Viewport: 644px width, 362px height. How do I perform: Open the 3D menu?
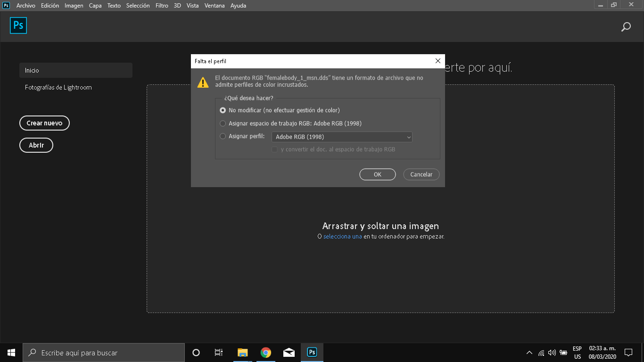click(177, 6)
